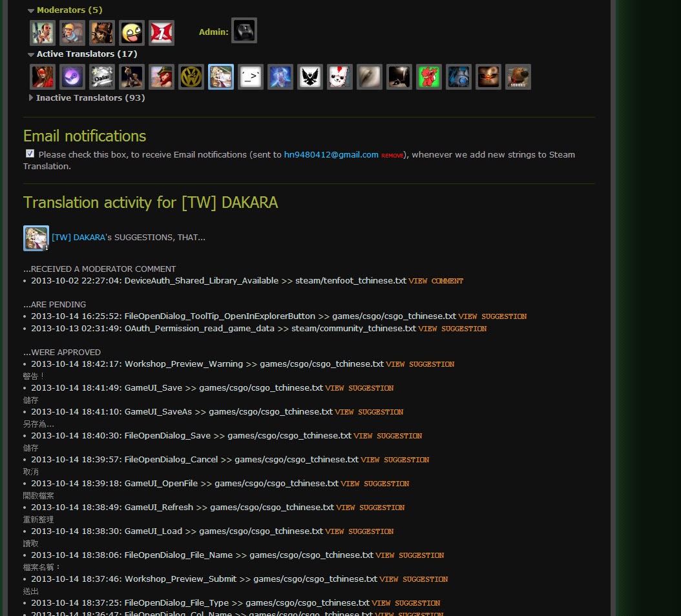Open the blue ghostly figure translator avatar
The width and height of the screenshot is (681, 616).
tap(280, 77)
